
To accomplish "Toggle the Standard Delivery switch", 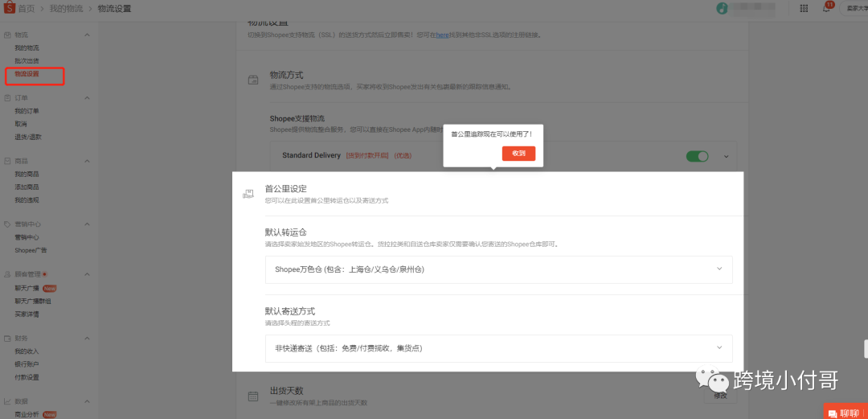I will (x=697, y=156).
